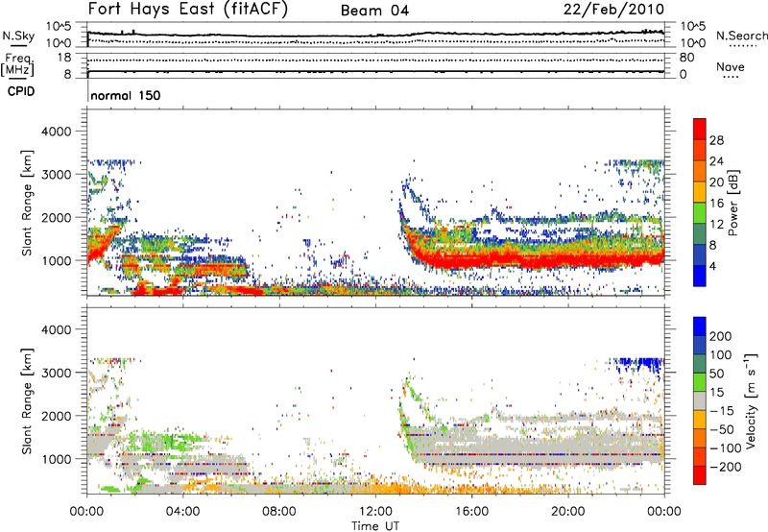This screenshot has width=768, height=532.
Task: Click the 'normal 150' CPID text
Action: pyautogui.click(x=126, y=95)
